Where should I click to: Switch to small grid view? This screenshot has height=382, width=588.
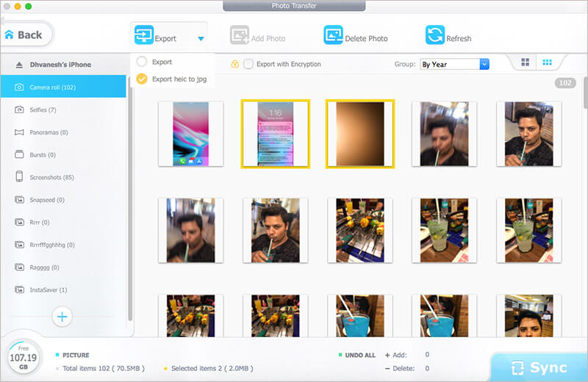pos(547,62)
